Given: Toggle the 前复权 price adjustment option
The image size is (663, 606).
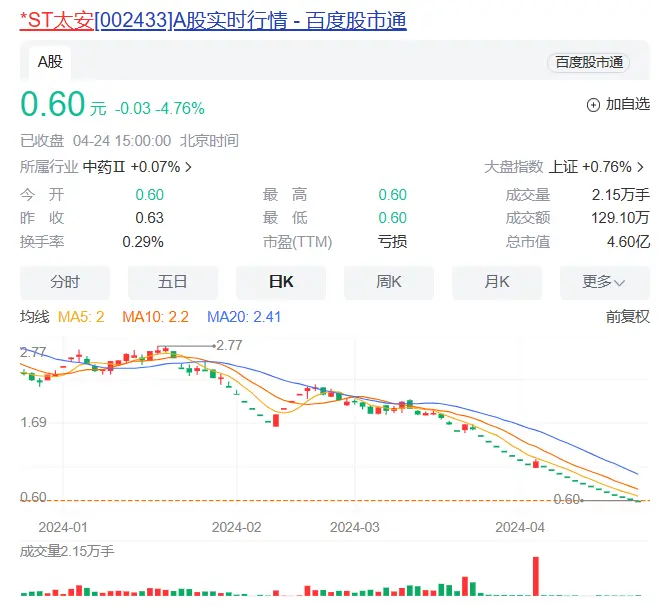Looking at the screenshot, I should (627, 317).
